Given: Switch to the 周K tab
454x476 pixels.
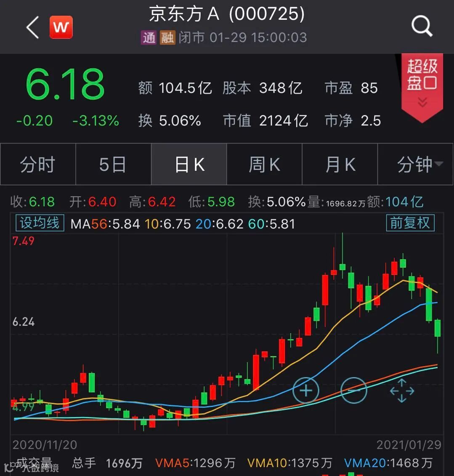Looking at the screenshot, I should pos(264,164).
